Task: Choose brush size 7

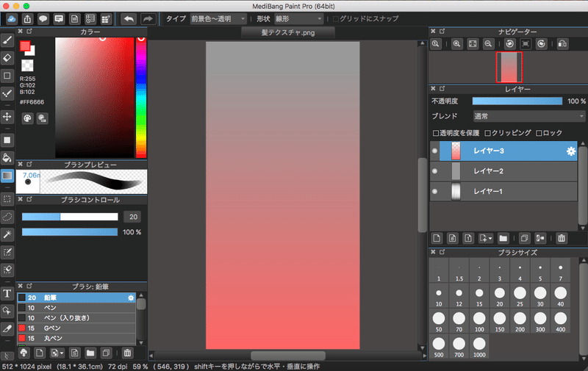Action: point(560,270)
